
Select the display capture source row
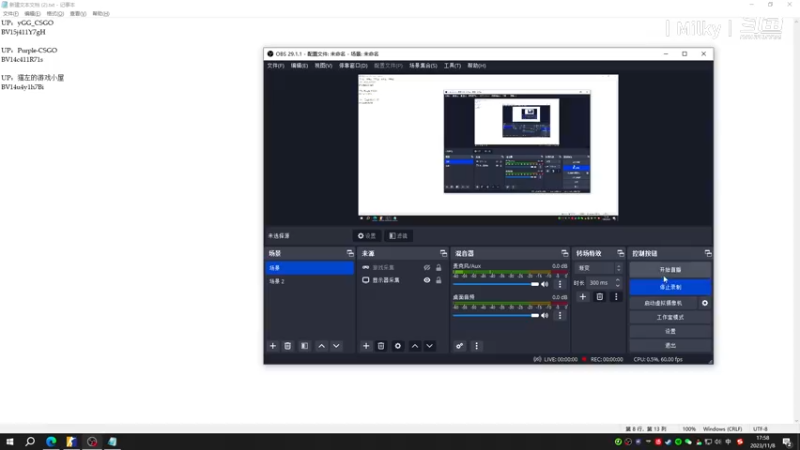pyautogui.click(x=402, y=280)
